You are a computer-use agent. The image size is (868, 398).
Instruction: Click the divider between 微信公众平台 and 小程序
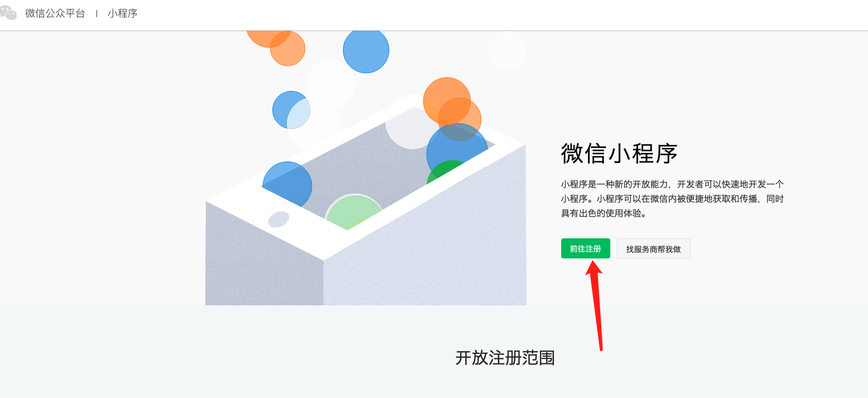(x=97, y=13)
